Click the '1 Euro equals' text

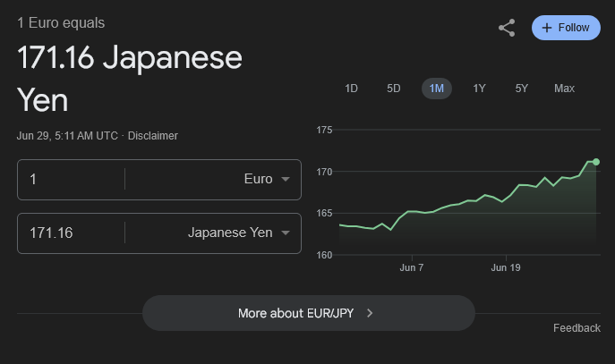[x=61, y=22]
